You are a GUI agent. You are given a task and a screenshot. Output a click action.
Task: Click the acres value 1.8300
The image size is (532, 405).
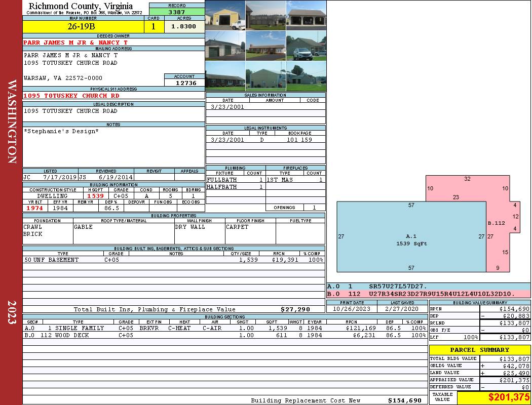point(183,26)
